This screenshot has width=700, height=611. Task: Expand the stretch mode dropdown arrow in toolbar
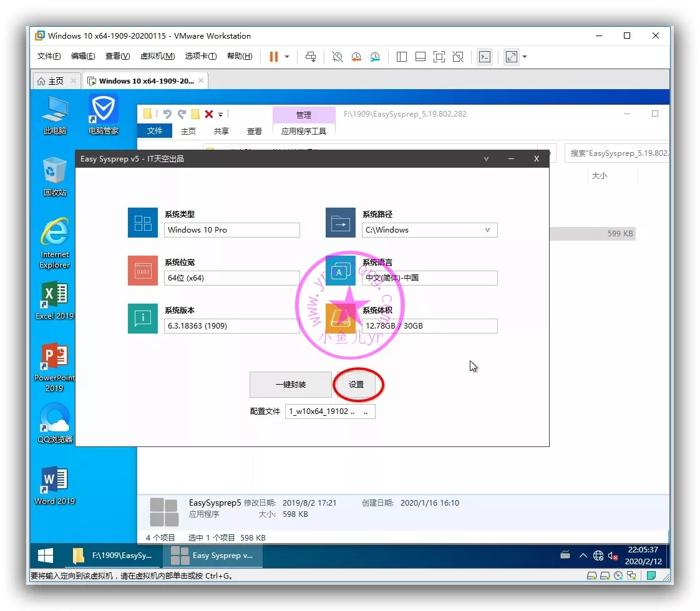click(525, 57)
